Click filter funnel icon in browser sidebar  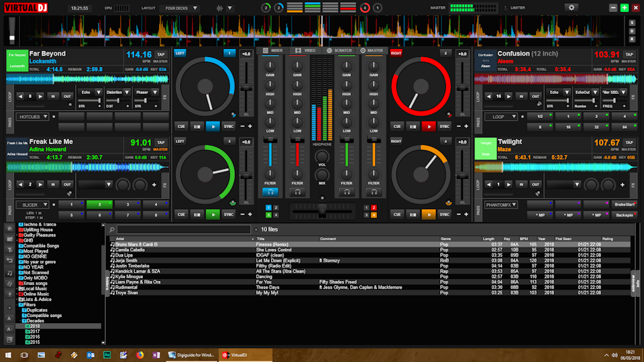(9, 249)
